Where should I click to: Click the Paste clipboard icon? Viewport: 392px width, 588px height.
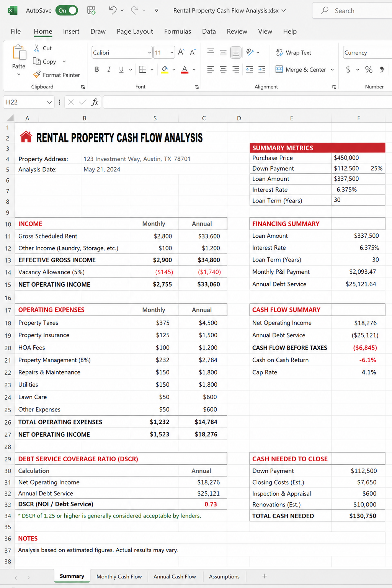click(19, 53)
